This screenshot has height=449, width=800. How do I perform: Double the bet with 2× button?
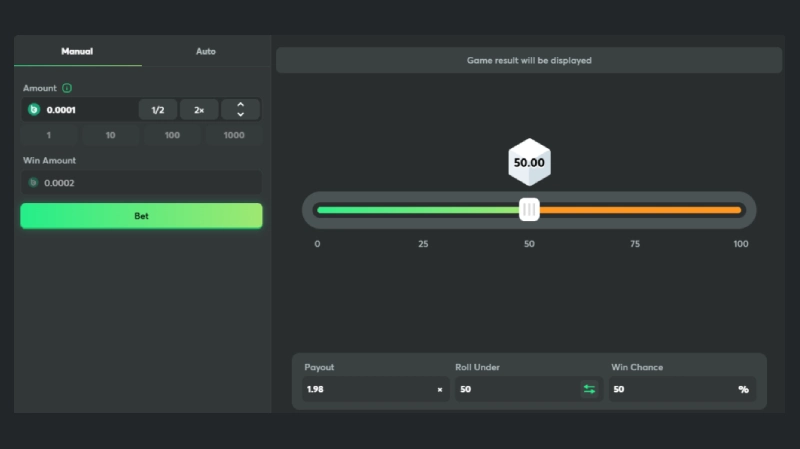198,110
